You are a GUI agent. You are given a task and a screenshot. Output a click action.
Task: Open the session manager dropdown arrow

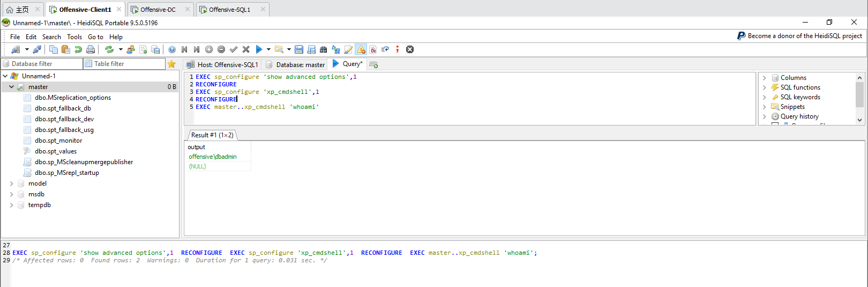point(27,49)
